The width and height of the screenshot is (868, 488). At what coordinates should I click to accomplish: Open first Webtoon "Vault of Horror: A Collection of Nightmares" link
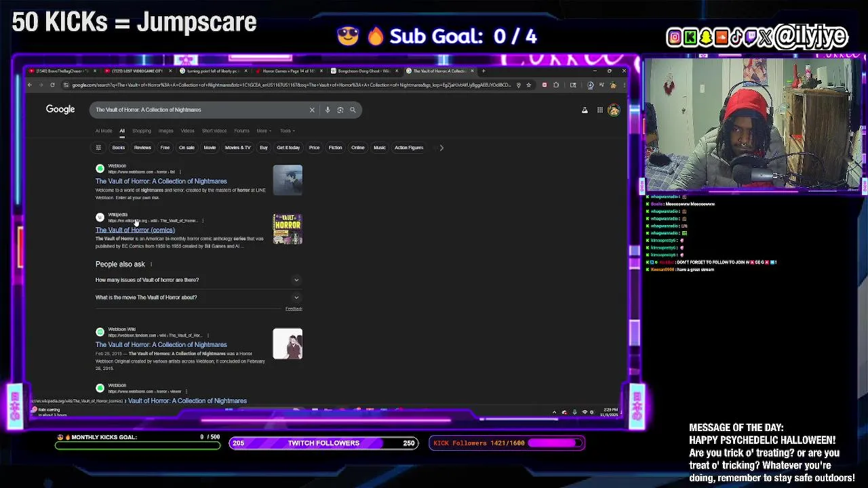pyautogui.click(x=161, y=181)
